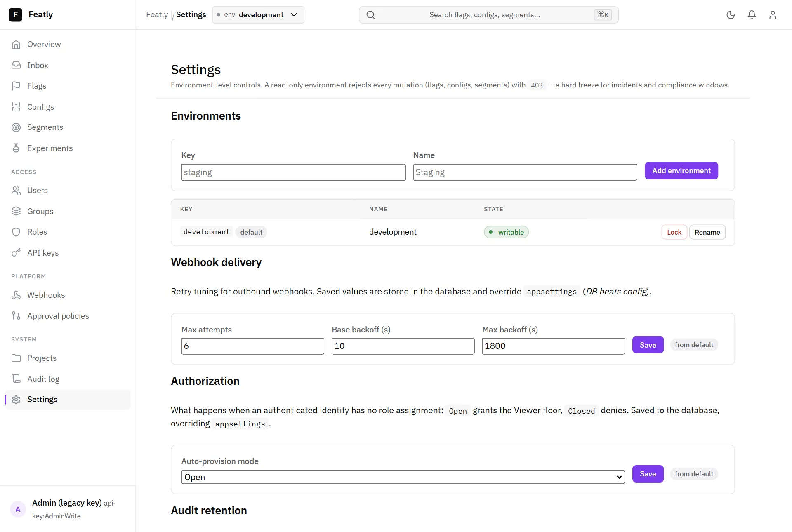Toggle dark mode moon icon
This screenshot has width=792, height=532.
pyautogui.click(x=731, y=15)
